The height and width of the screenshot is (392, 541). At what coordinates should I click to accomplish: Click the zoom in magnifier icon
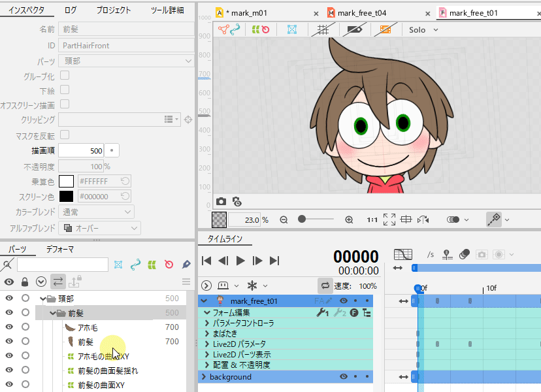tap(349, 220)
